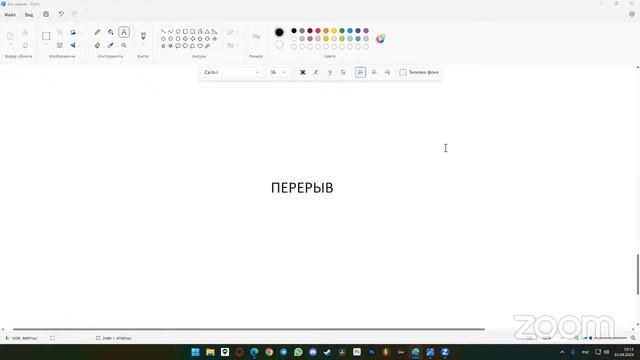Select the Triangle shape

207,31
